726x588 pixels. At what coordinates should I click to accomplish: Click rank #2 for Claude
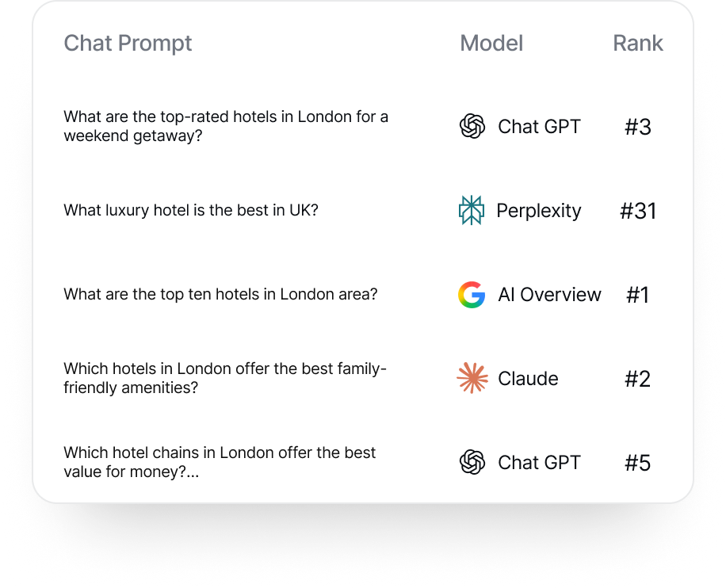(x=638, y=379)
